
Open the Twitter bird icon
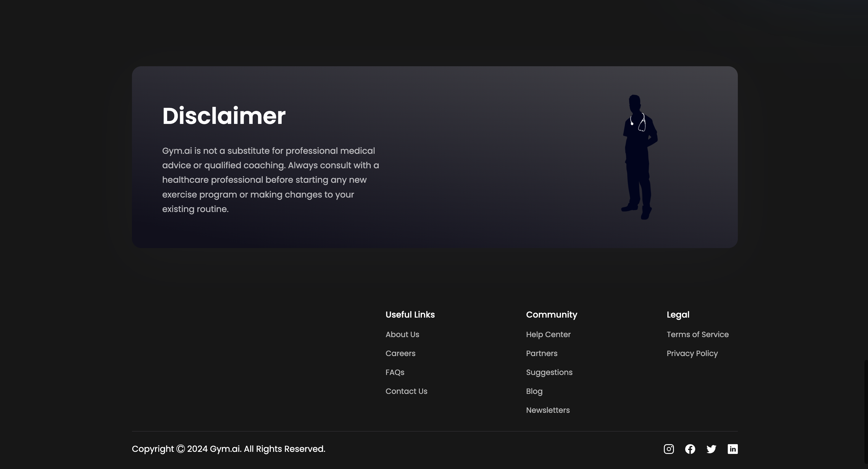(x=711, y=449)
